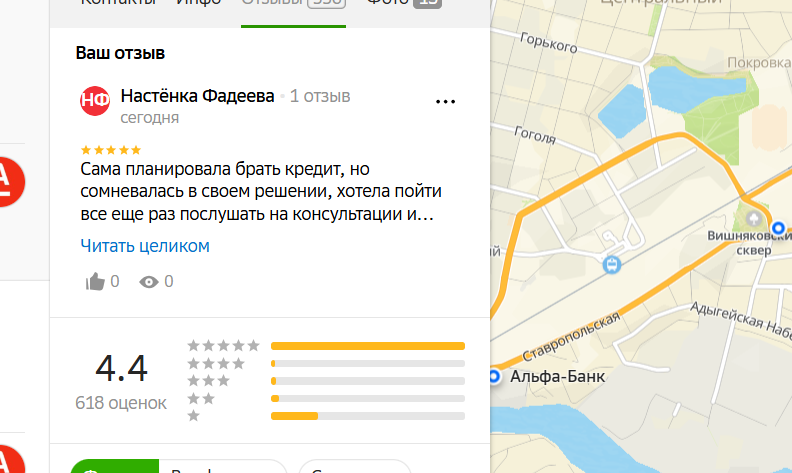Viewport: 792px width, 473px height.
Task: Click the НФ user avatar
Action: click(x=95, y=101)
